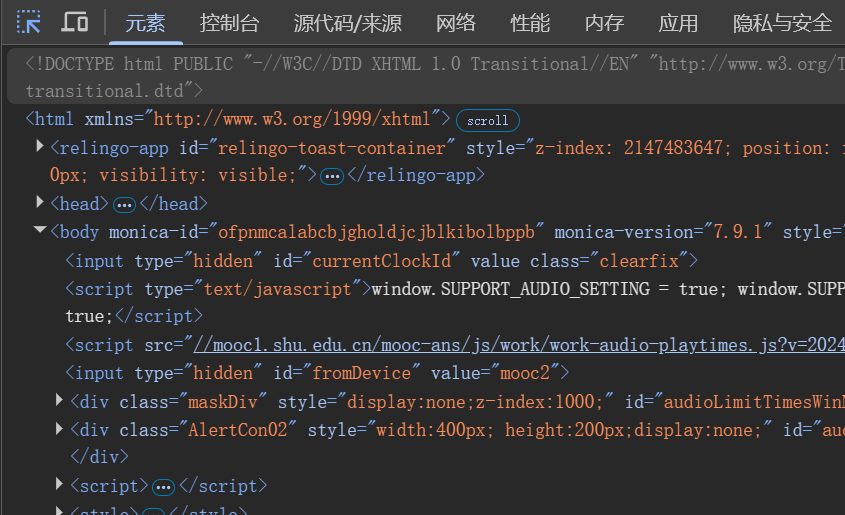Click the "relingo-toast-container" id value
The image size is (845, 515).
(331, 148)
